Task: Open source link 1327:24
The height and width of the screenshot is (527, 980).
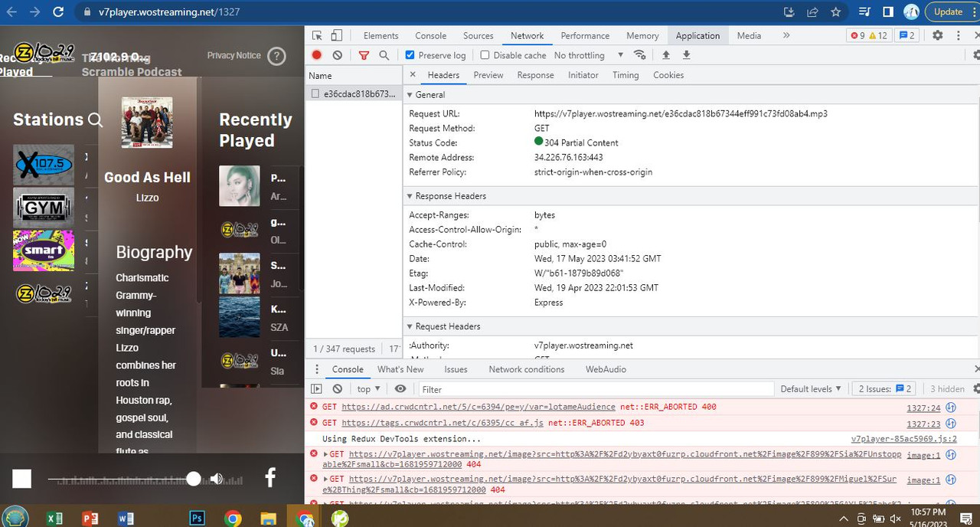Action: (x=923, y=408)
